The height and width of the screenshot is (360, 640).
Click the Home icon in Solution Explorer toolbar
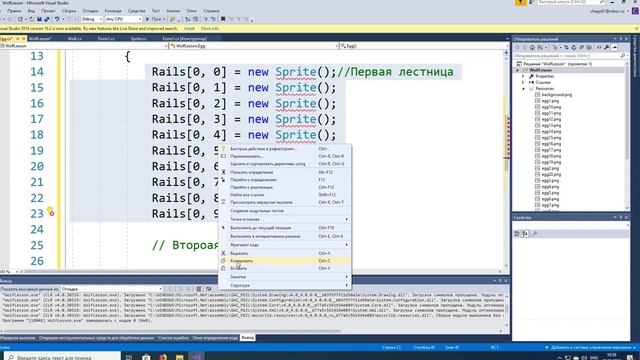(x=532, y=48)
